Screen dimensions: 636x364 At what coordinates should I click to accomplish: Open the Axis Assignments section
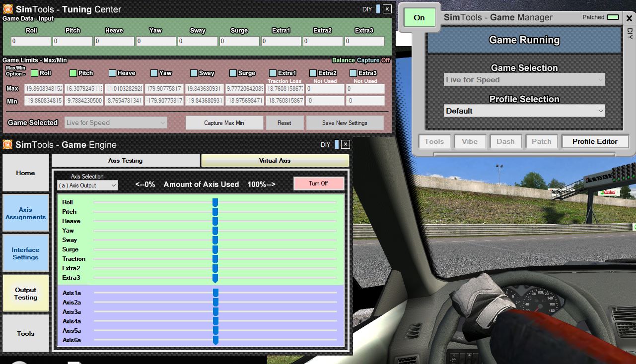pyautogui.click(x=25, y=213)
